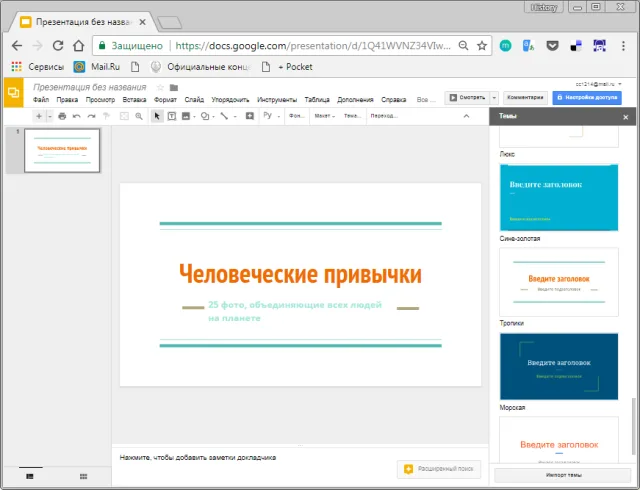Click the Shape tool icon
The width and height of the screenshot is (640, 490).
point(205,116)
